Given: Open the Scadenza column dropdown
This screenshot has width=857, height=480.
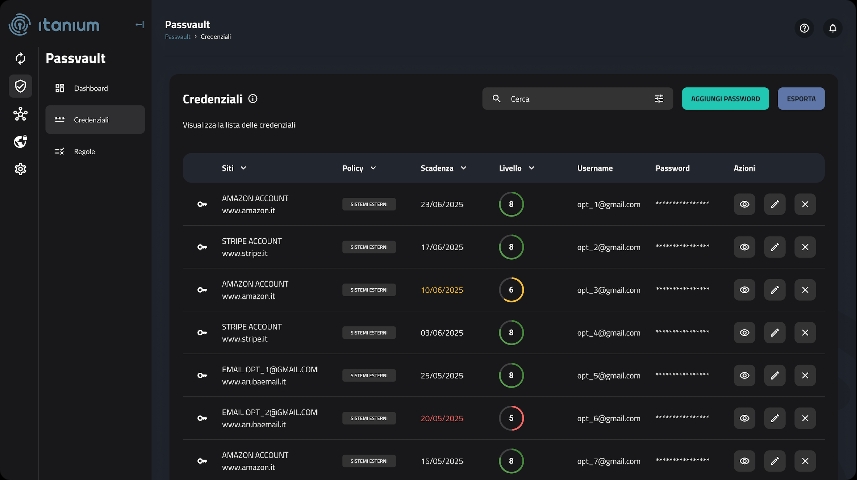Looking at the screenshot, I should click(x=463, y=168).
